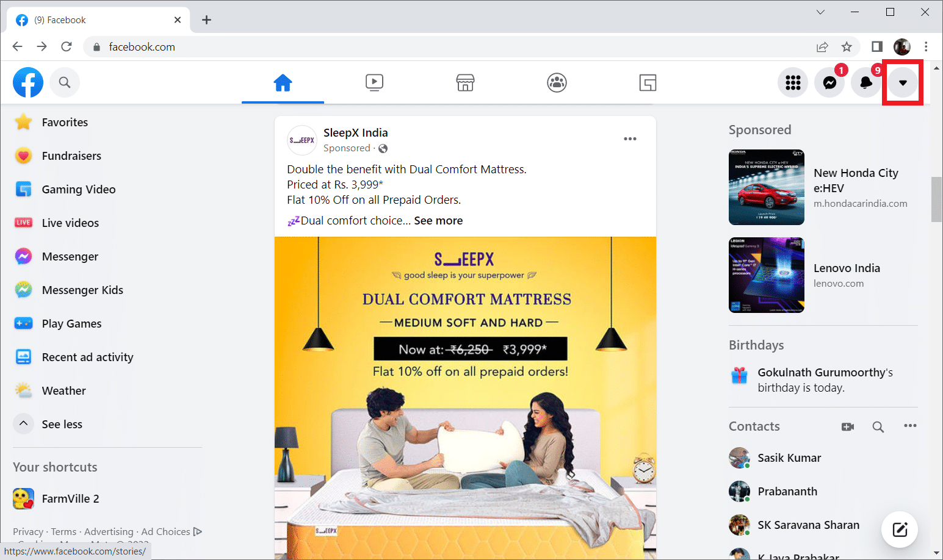Click the site info lock icon
This screenshot has width=943, height=560.
coord(96,47)
